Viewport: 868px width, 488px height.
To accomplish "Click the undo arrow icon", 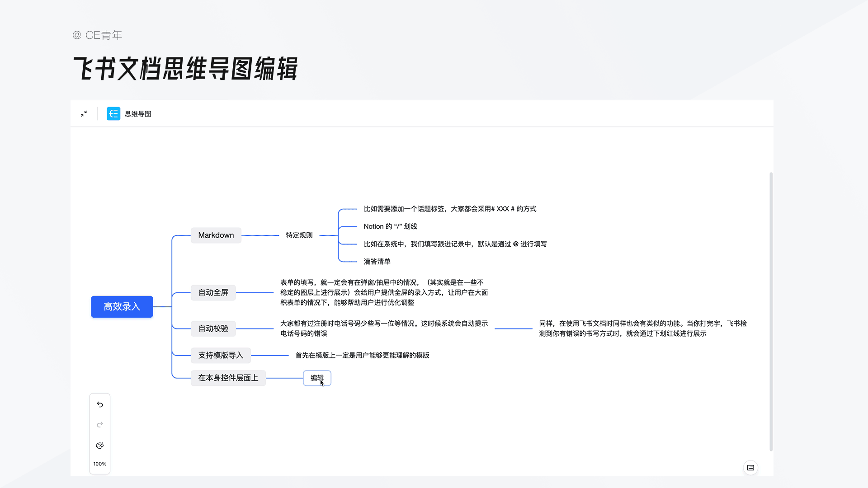I will tap(100, 405).
